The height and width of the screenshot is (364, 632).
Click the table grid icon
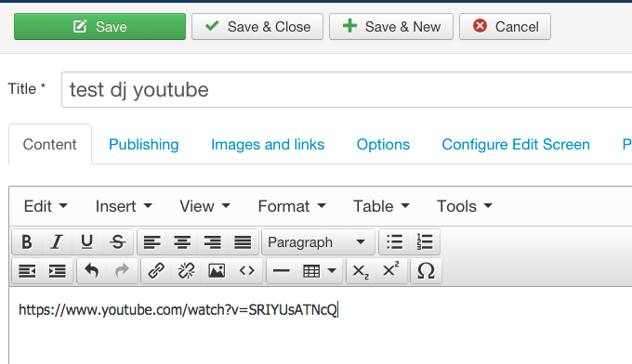coord(311,271)
